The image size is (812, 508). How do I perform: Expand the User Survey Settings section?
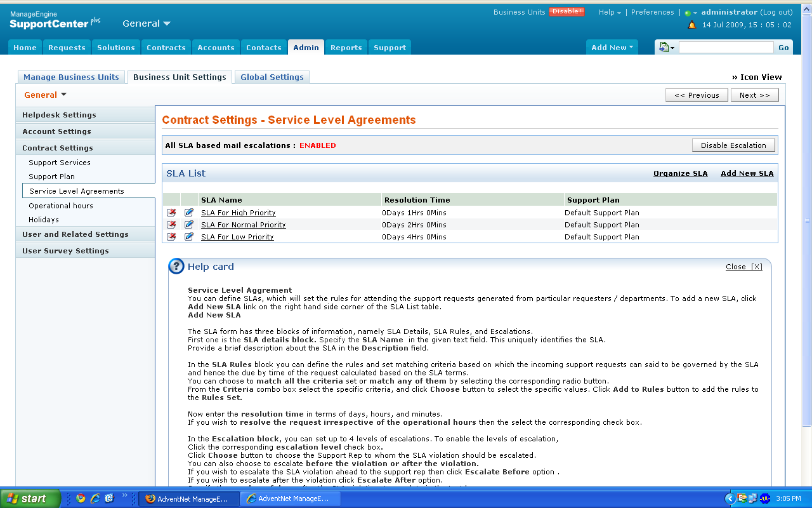[85, 251]
